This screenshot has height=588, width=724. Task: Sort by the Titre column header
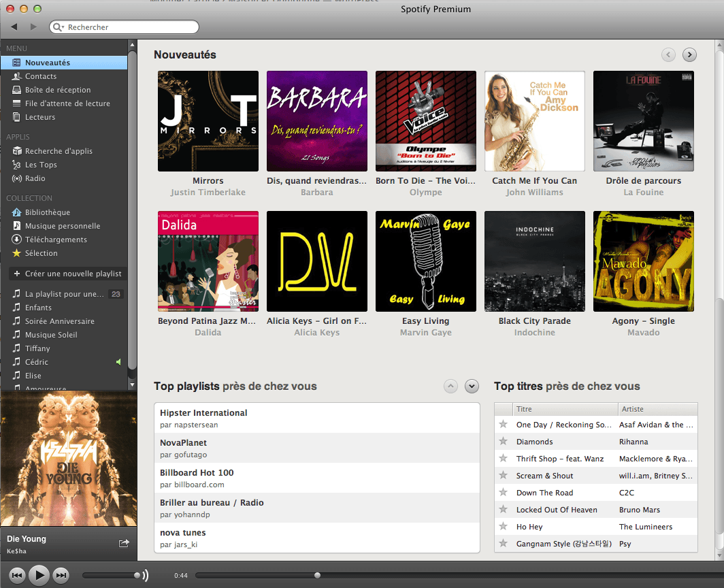point(565,409)
